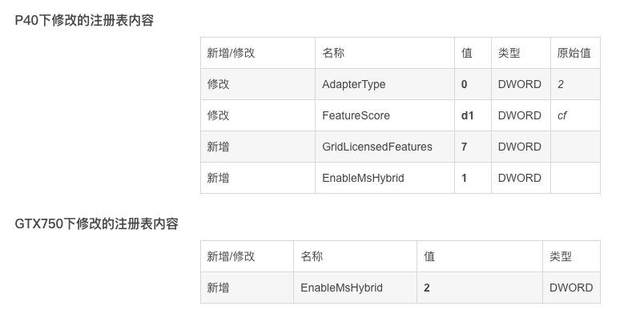Image resolution: width=644 pixels, height=326 pixels.
Task: Select the AdapterType cell
Action: [x=353, y=84]
